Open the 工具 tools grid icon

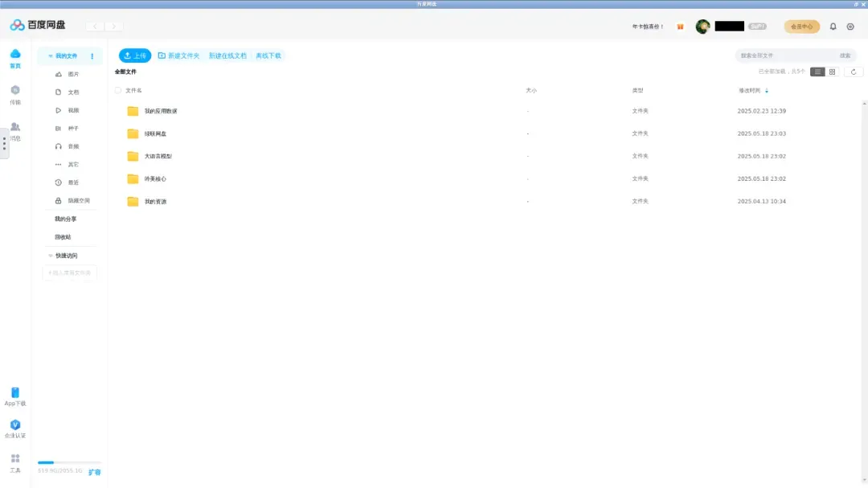[x=15, y=458]
